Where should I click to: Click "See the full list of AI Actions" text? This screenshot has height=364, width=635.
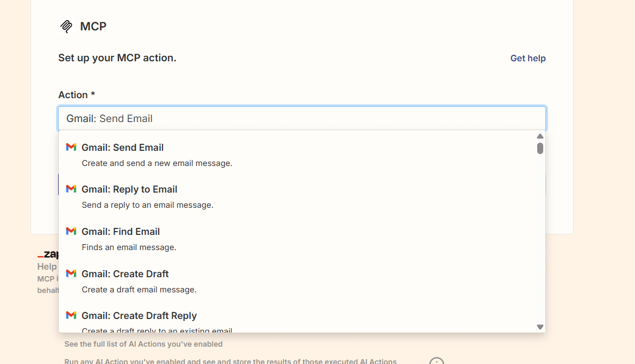coord(143,344)
